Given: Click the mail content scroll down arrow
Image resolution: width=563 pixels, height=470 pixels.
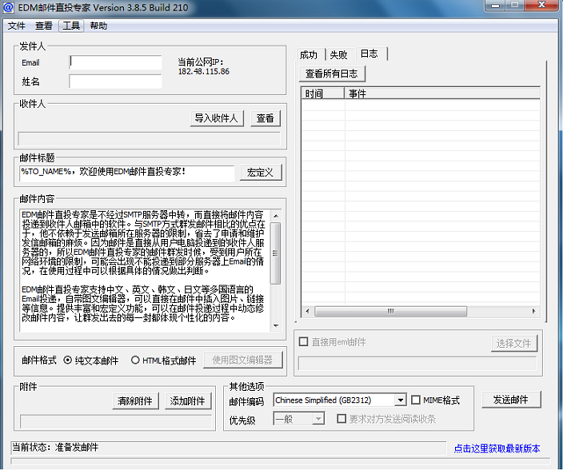Looking at the screenshot, I should [x=275, y=326].
